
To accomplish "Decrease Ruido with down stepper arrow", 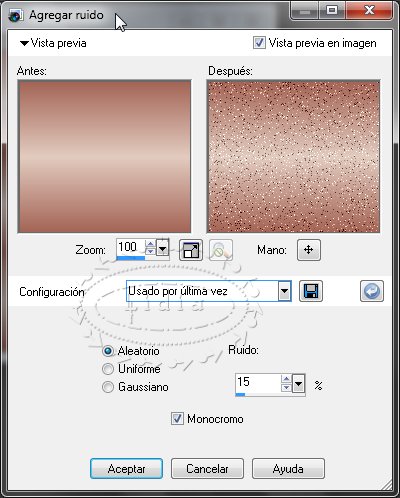I will click(x=286, y=387).
